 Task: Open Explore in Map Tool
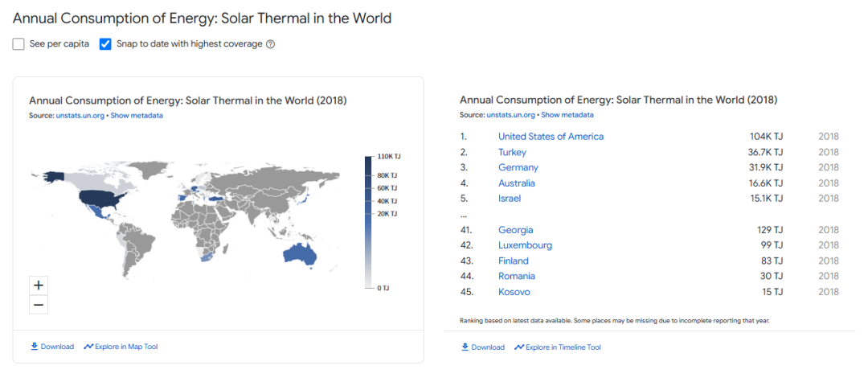coord(121,347)
